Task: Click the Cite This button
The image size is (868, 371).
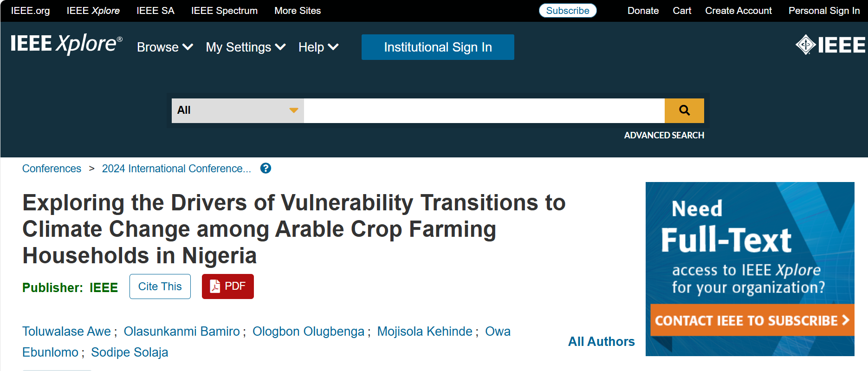Action: 160,286
